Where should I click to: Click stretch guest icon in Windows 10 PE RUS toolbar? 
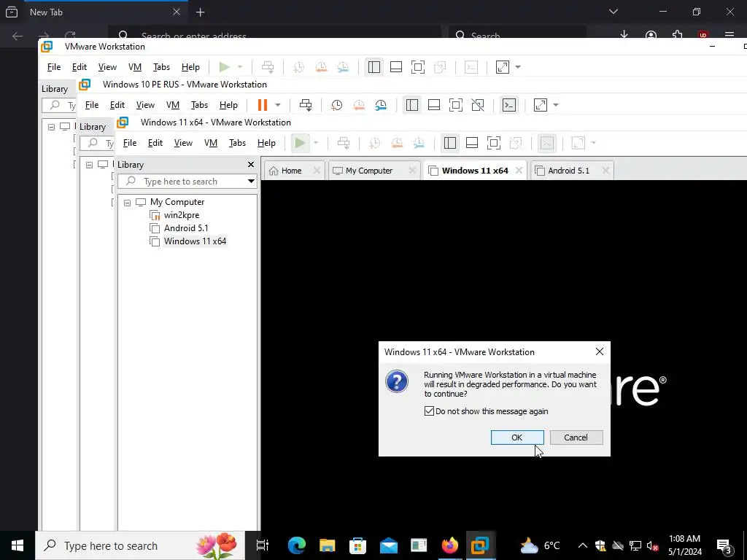tap(541, 105)
